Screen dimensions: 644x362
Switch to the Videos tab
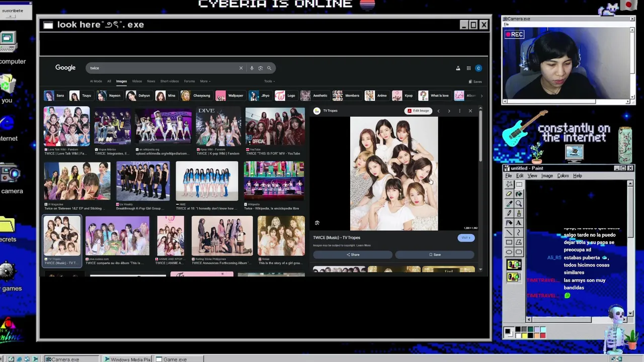click(x=137, y=81)
